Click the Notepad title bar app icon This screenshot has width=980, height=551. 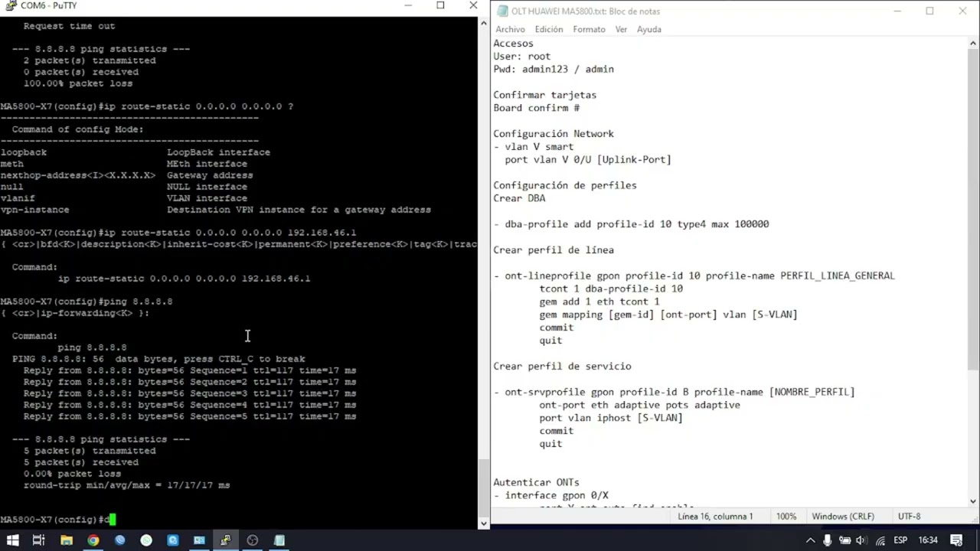pos(501,11)
